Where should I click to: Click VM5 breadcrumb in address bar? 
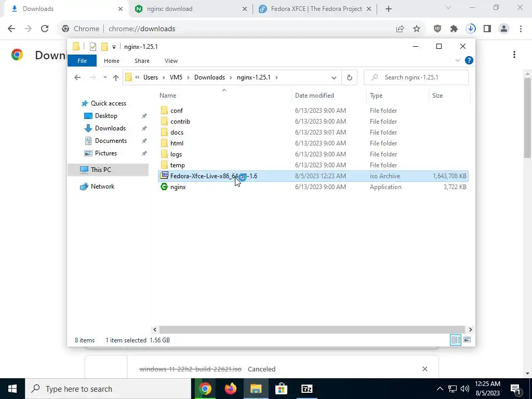click(x=176, y=77)
